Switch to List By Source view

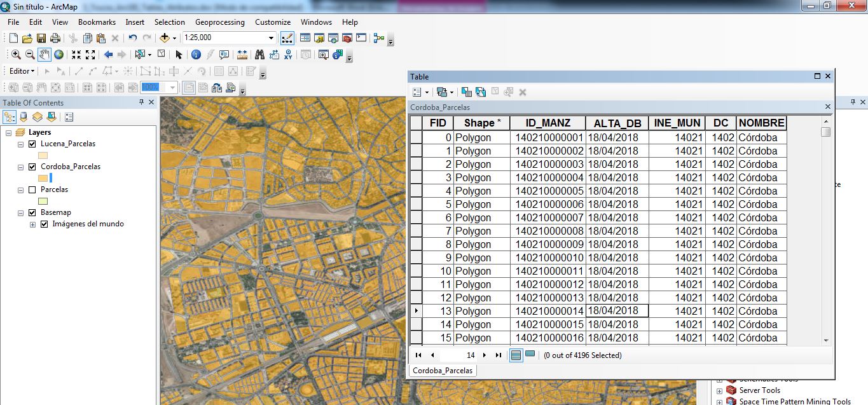click(24, 117)
